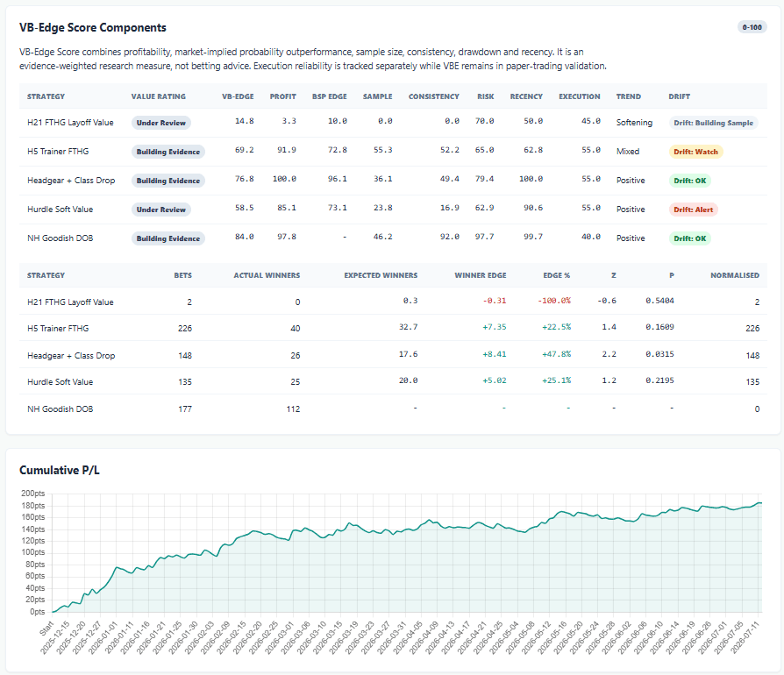This screenshot has height=675, width=784.
Task: Click the NORMALISED column header
Action: point(735,275)
